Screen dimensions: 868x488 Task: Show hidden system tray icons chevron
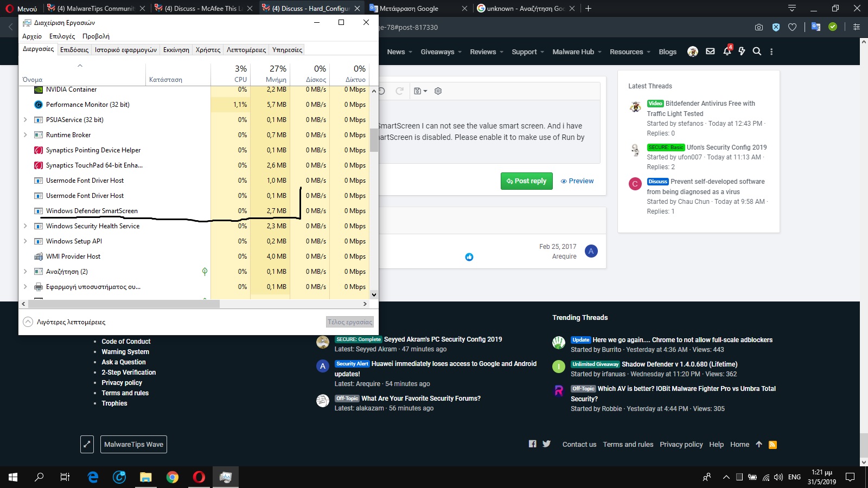726,477
